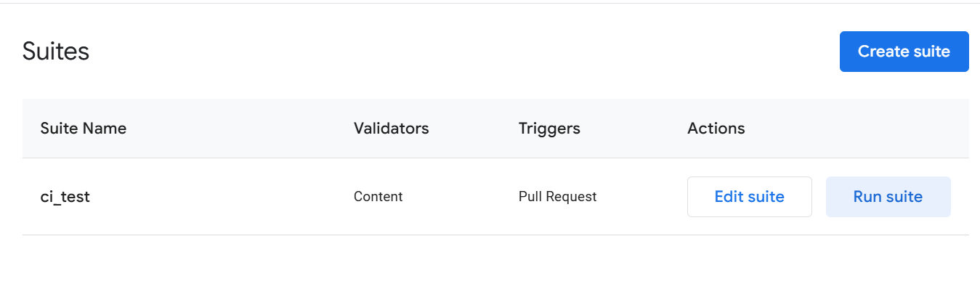
Task: Select the Content validator cell
Action: (378, 197)
